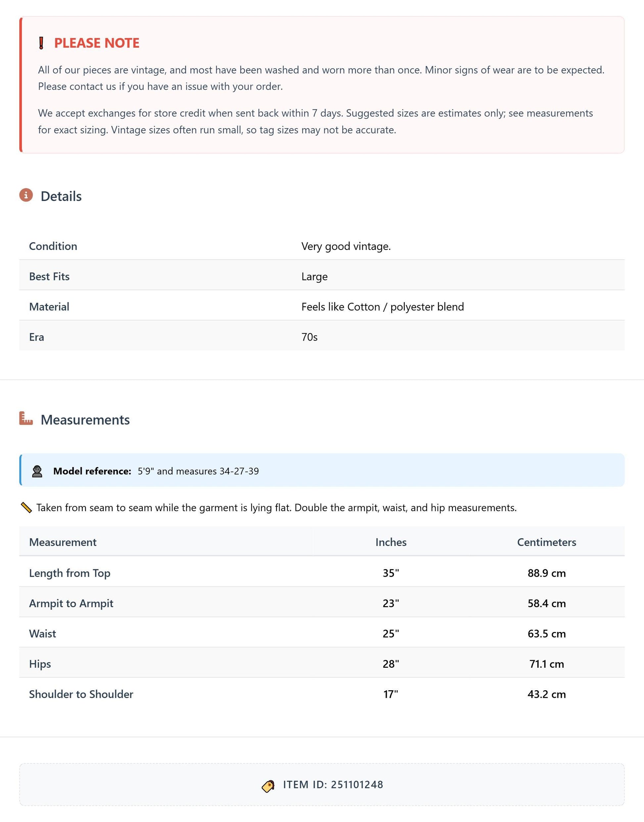
Task: Click the Inches column header
Action: tap(391, 542)
